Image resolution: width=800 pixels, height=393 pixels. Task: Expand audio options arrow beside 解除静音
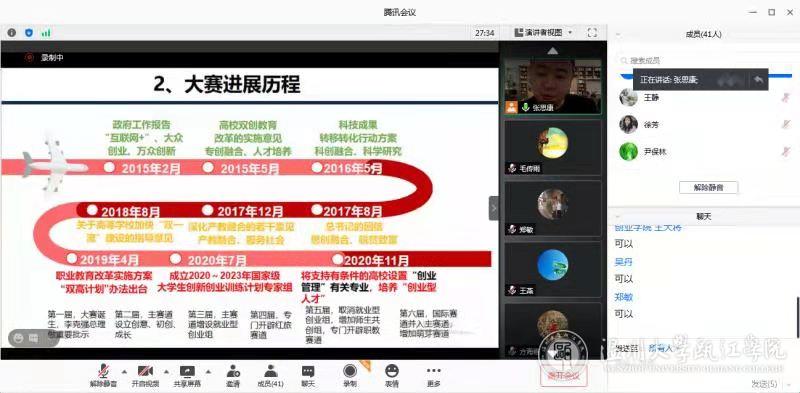124,371
